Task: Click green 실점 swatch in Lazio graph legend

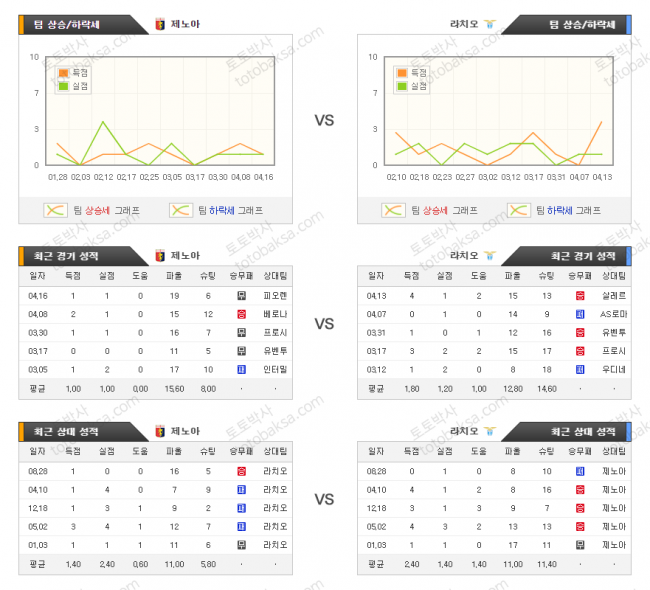Action: (402, 86)
